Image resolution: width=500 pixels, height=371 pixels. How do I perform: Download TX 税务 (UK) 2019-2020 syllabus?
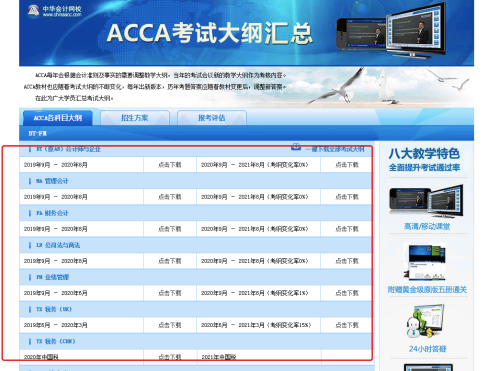click(x=170, y=325)
